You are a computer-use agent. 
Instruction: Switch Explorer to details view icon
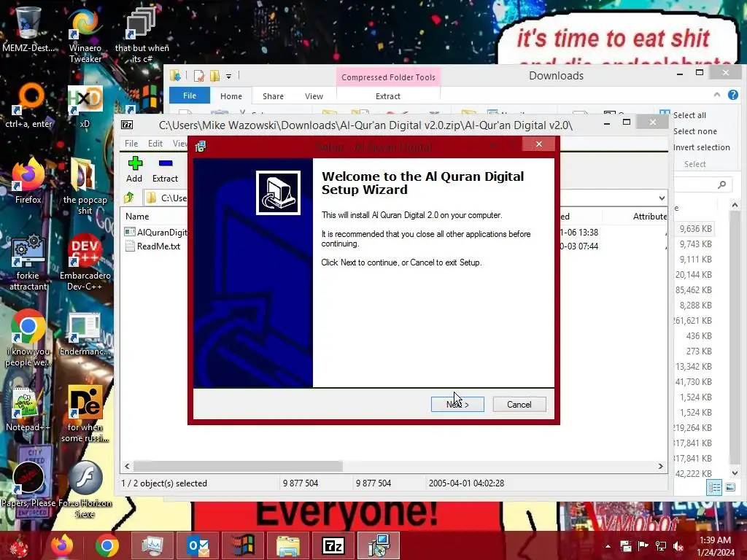(x=713, y=487)
